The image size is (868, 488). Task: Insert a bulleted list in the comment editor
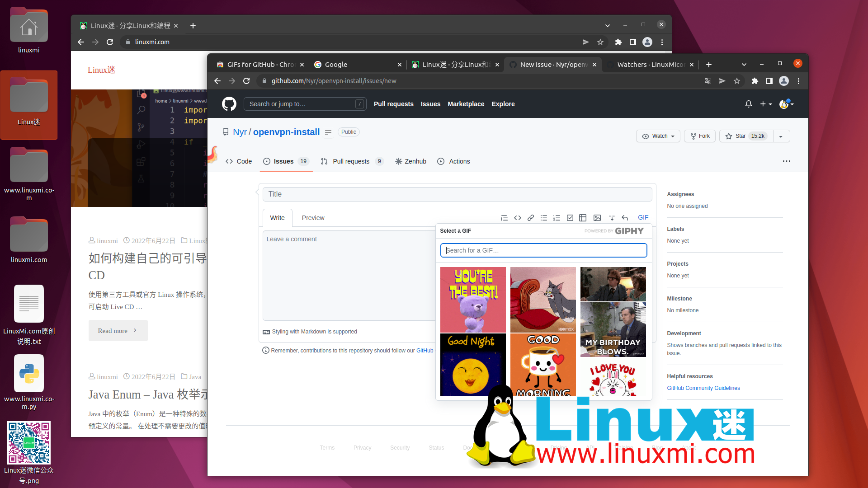tap(544, 218)
